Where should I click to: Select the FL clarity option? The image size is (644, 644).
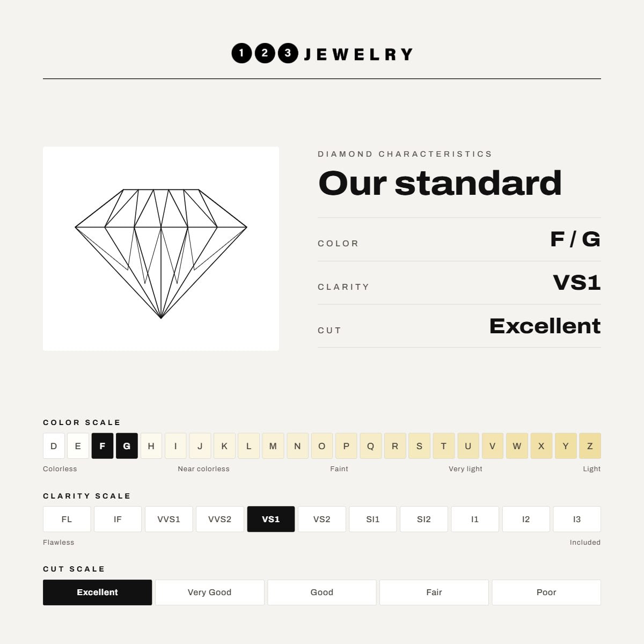click(x=67, y=519)
